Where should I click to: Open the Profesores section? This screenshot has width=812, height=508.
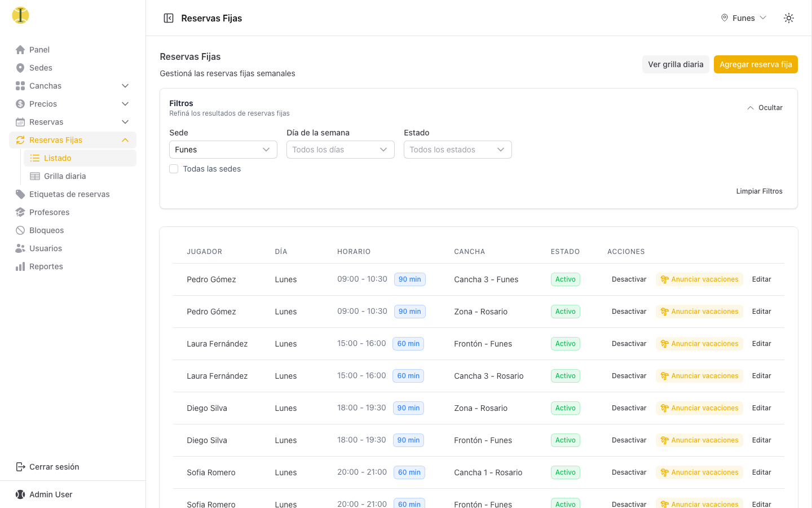tap(73, 212)
